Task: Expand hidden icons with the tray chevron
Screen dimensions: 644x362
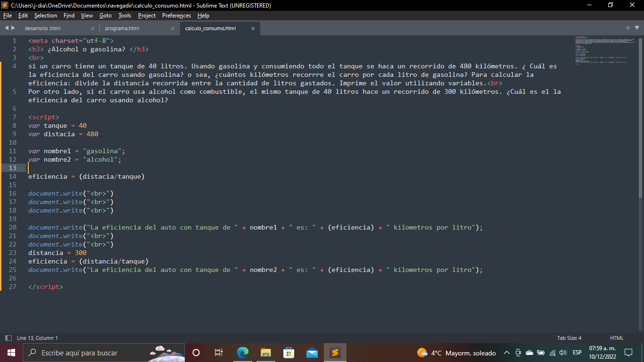Action: [x=506, y=353]
